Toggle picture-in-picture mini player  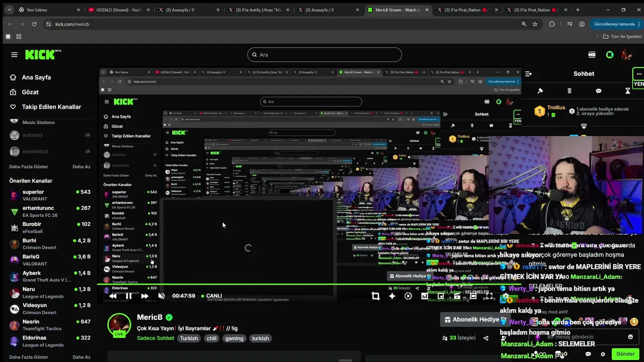[x=441, y=296]
